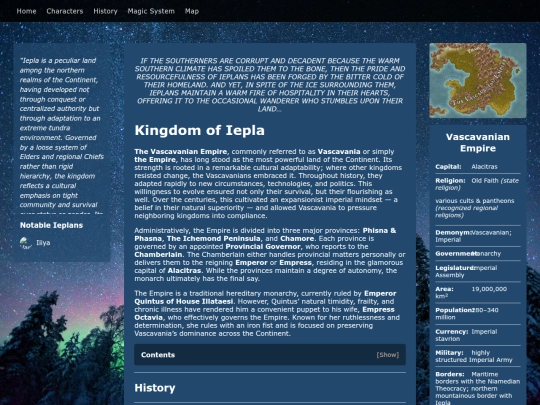Click the Population label in infobox

pos(454,310)
